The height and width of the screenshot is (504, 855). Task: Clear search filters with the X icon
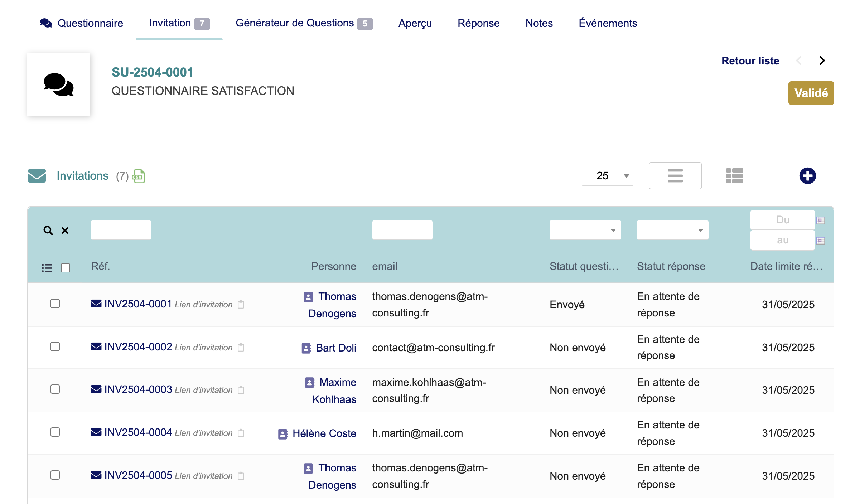pos(65,231)
